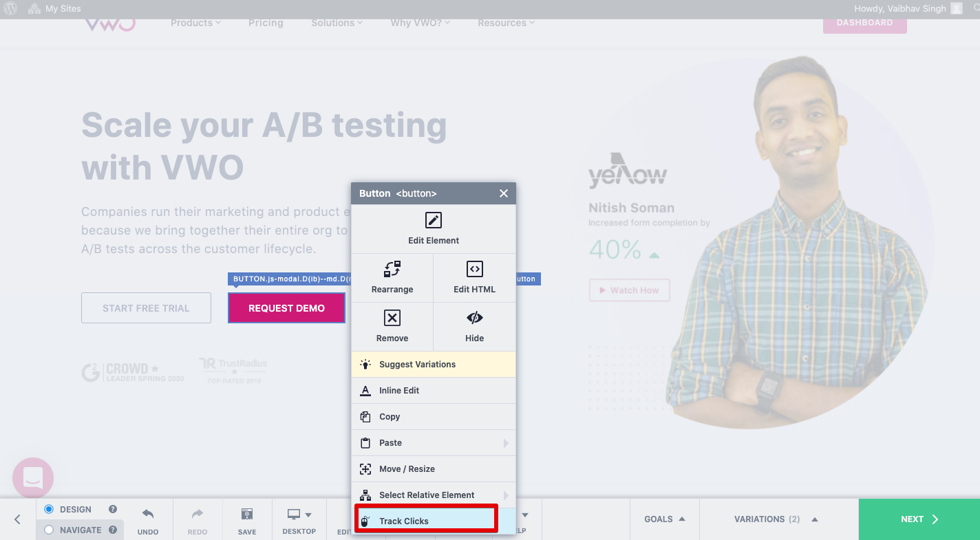Expand the VARIATIONS (2) panel

coord(776,519)
